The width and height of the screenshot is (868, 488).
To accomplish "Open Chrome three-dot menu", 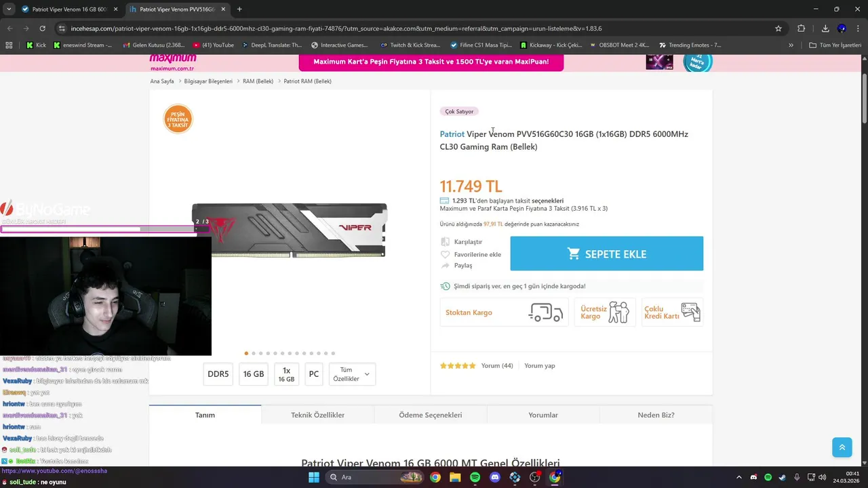I will coord(858,28).
